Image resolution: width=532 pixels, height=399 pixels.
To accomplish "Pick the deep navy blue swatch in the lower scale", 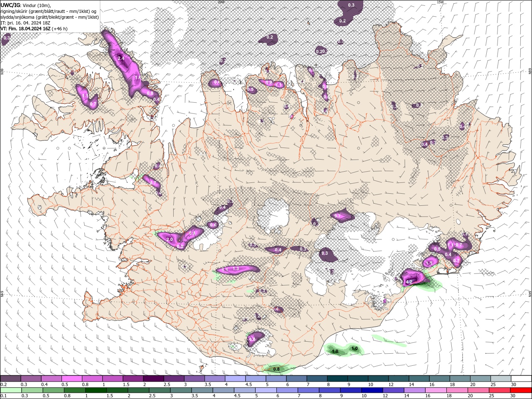I will [x=372, y=390].
